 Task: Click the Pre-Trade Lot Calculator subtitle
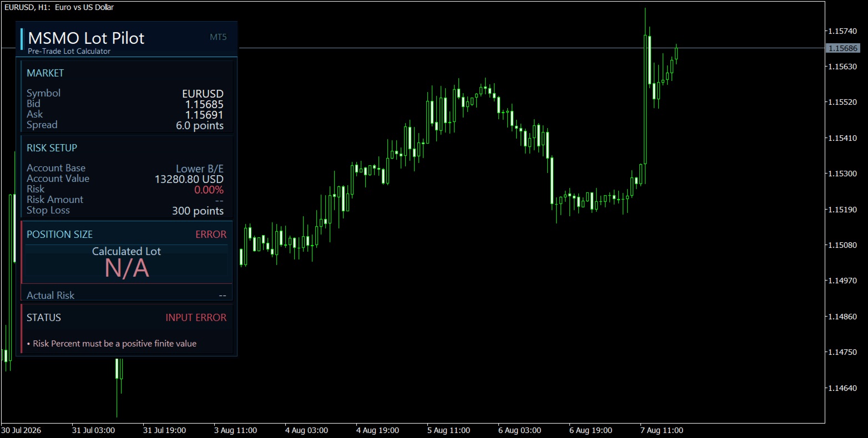click(x=69, y=51)
